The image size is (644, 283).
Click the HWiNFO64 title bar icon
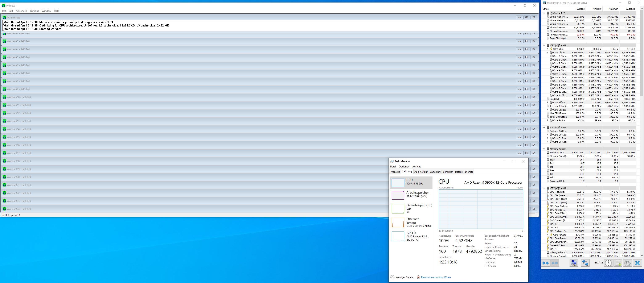pos(544,3)
